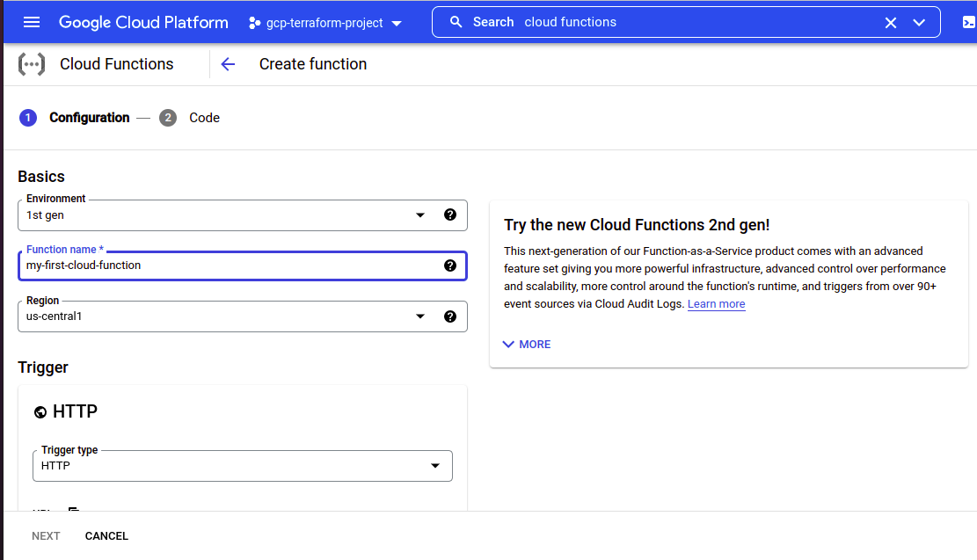Open the Environment dropdown
Screen dimensions: 977x560
coord(243,215)
